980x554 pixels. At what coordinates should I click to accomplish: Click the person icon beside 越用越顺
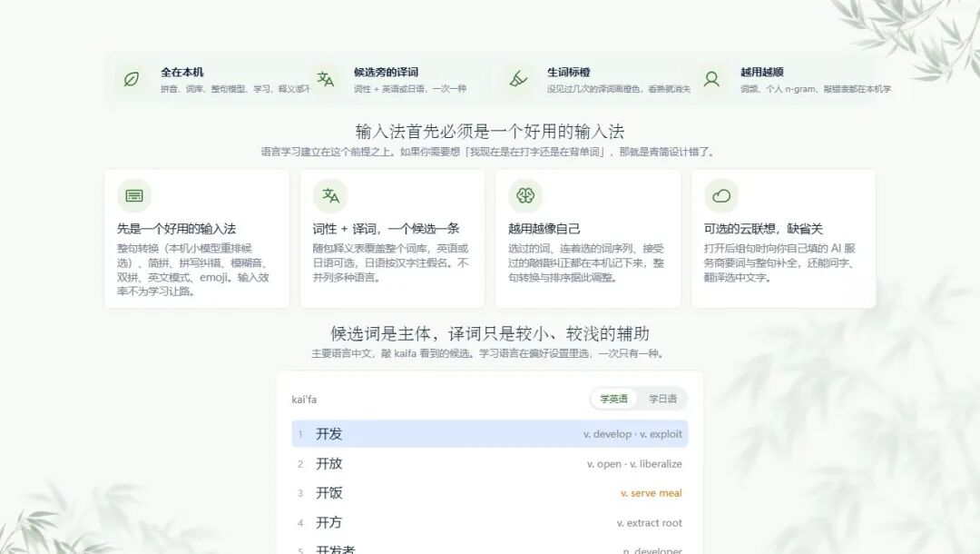coord(711,79)
